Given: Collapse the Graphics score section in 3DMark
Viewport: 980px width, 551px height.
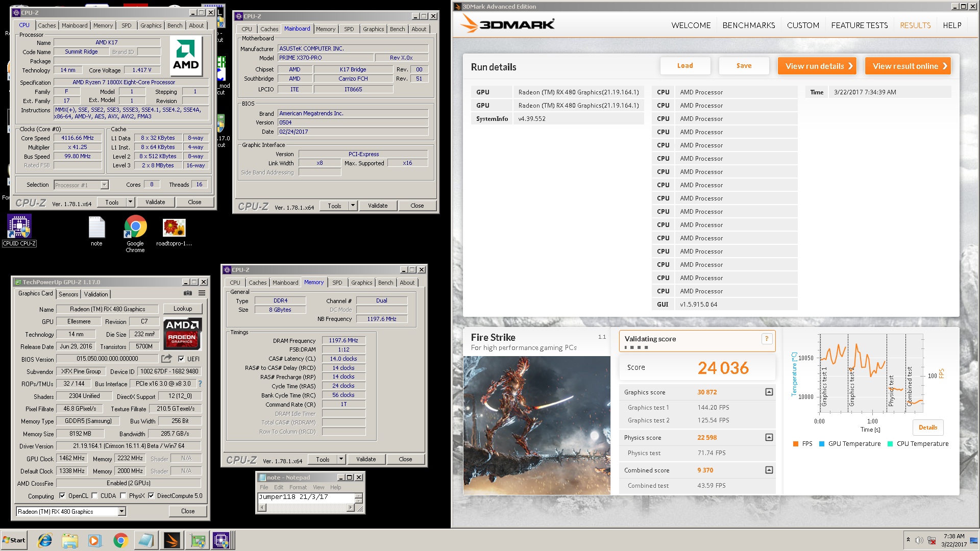Looking at the screenshot, I should tap(769, 392).
